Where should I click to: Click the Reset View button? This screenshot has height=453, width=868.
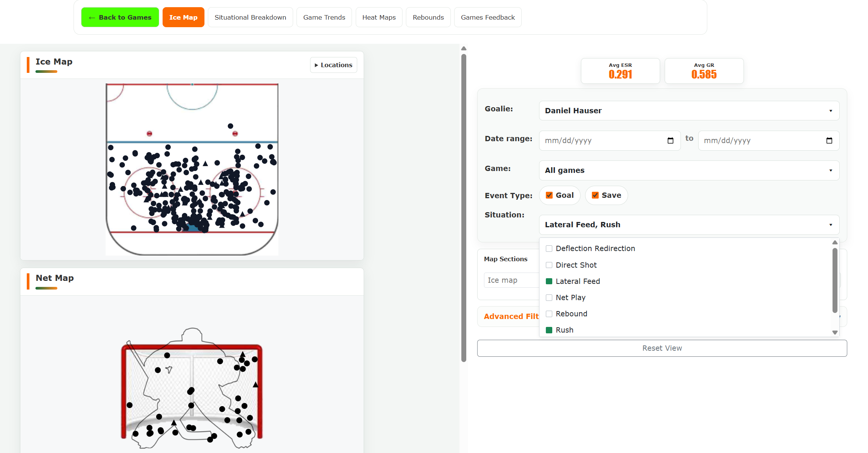(x=662, y=348)
